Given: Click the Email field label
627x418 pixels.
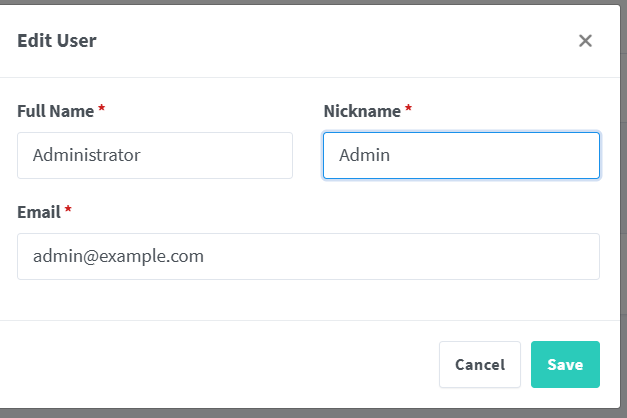Looking at the screenshot, I should click(39, 212).
